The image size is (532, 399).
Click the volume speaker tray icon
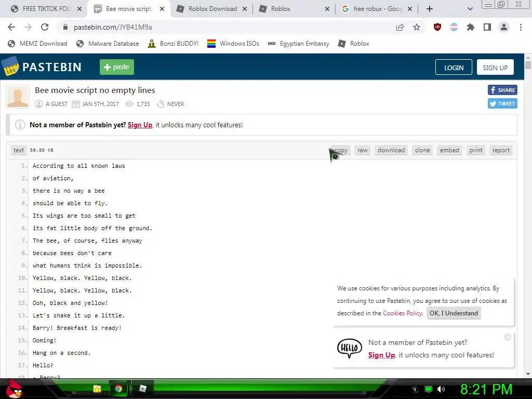pyautogui.click(x=441, y=389)
